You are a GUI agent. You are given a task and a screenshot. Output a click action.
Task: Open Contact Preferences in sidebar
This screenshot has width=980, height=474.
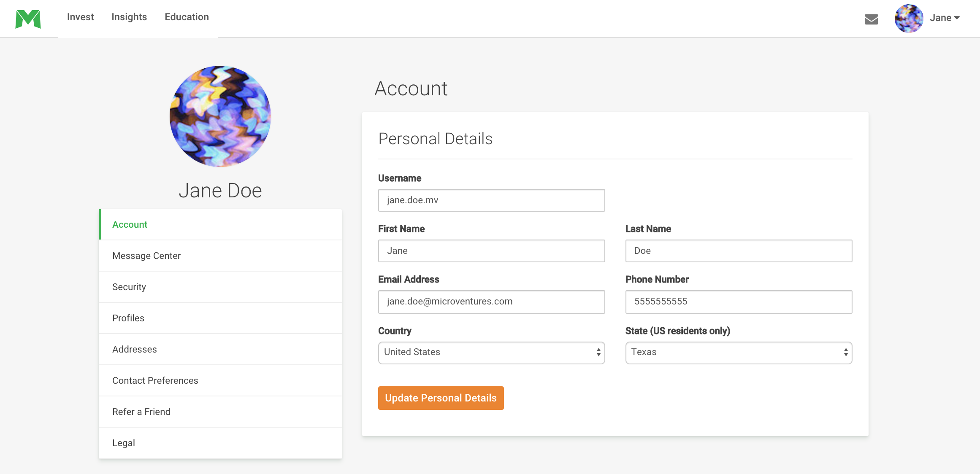[220, 380]
